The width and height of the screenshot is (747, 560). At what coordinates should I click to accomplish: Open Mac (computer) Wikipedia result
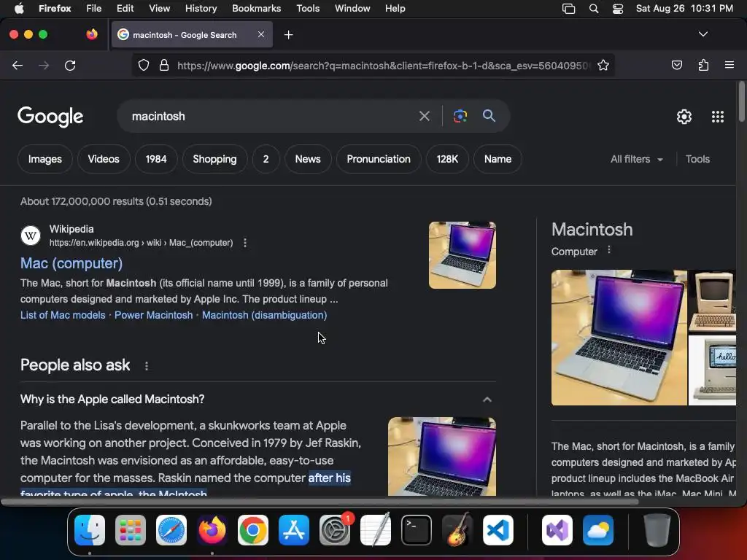71,263
